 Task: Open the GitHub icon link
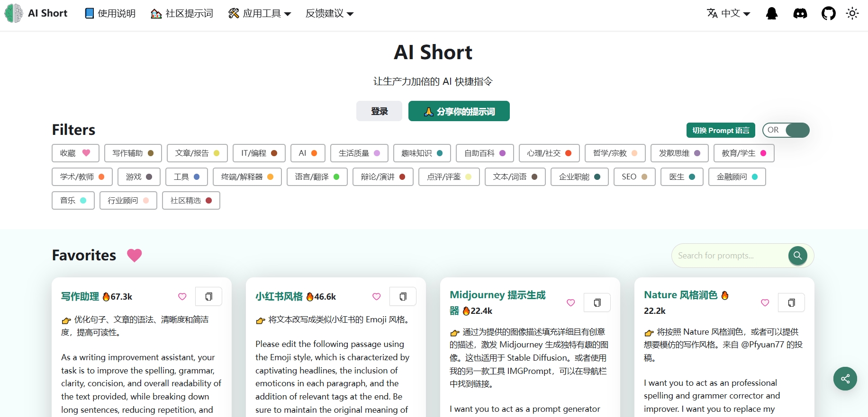pos(829,13)
